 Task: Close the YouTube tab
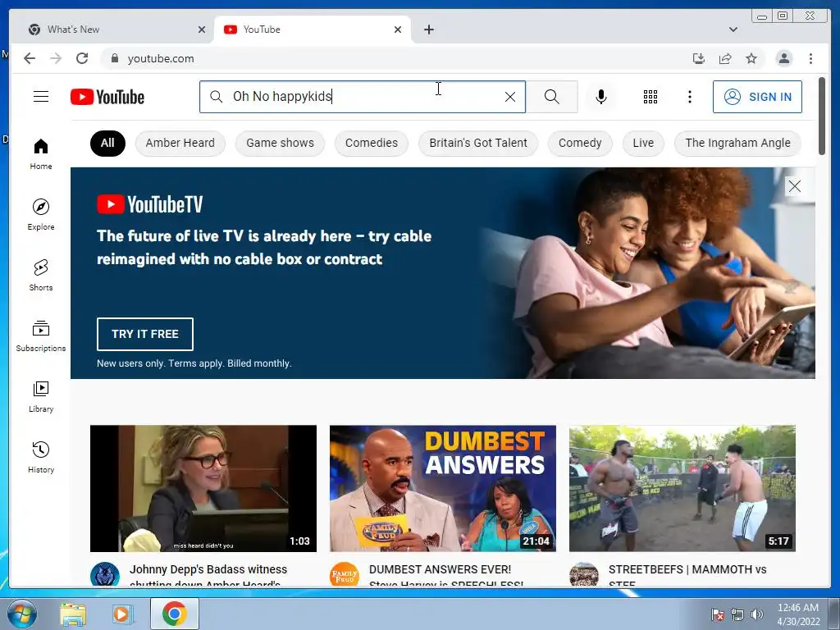tap(398, 30)
